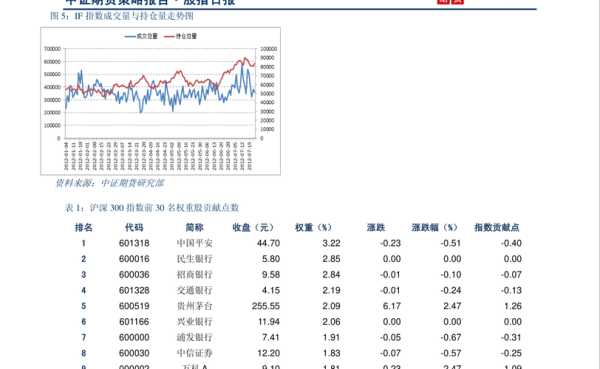Click the 指数贡献点 column header
The width and height of the screenshot is (600, 369).
(x=497, y=228)
